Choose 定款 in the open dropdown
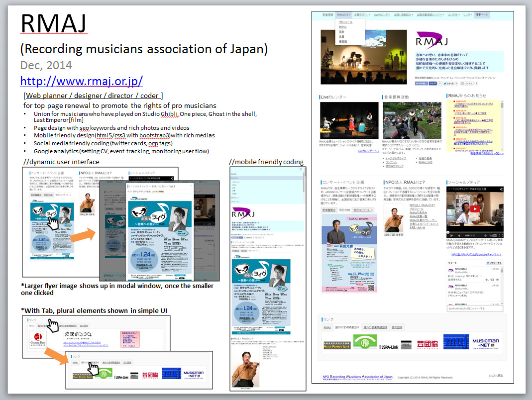532x400 pixels. [x=341, y=32]
